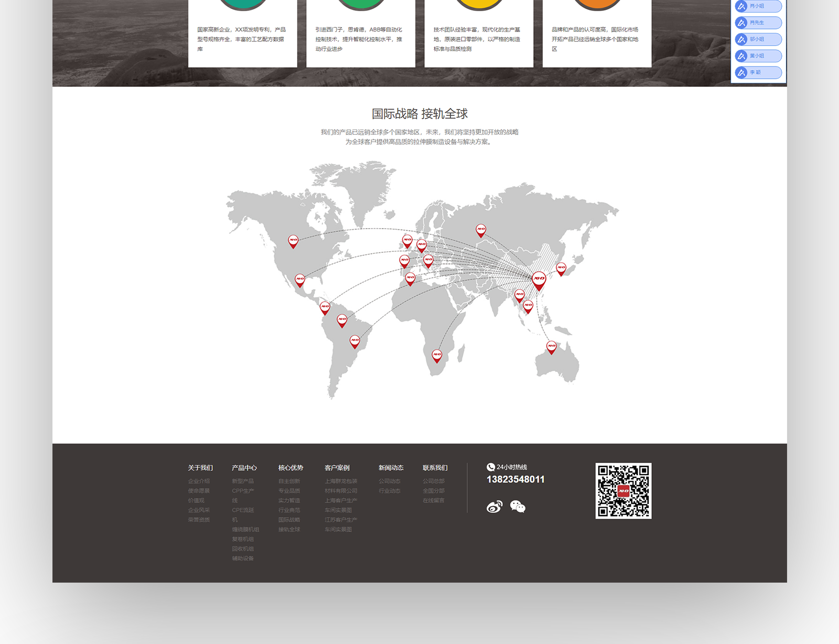Screen dimensions: 839x644
Task: Open the 关于我们 footer menu heading
Action: (200, 468)
